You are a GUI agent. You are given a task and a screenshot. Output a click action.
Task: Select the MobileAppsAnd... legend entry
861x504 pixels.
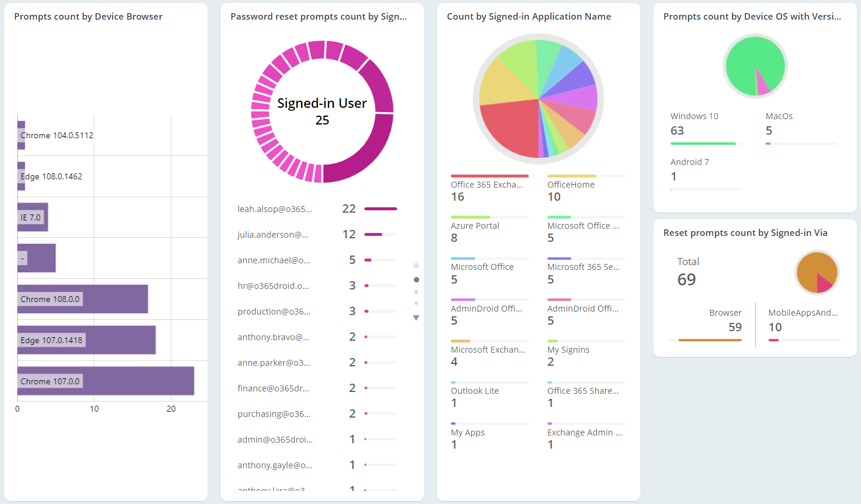click(x=803, y=321)
